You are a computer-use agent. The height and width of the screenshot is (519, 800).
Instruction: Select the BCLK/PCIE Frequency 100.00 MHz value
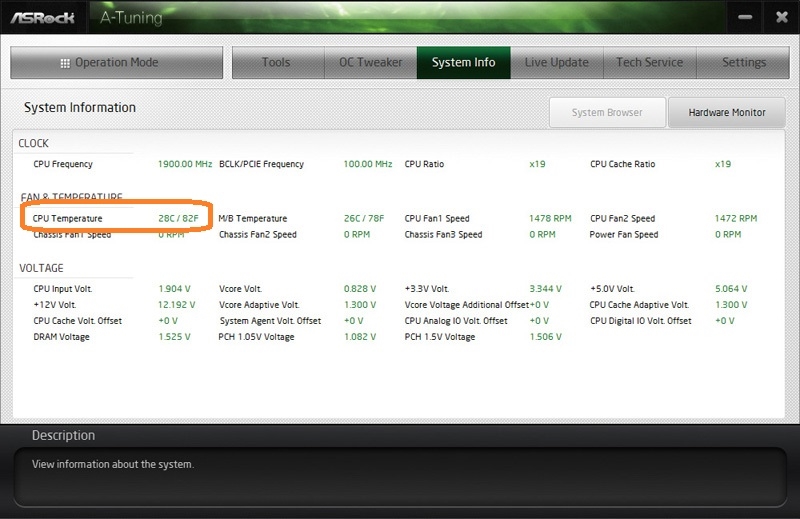tap(368, 164)
